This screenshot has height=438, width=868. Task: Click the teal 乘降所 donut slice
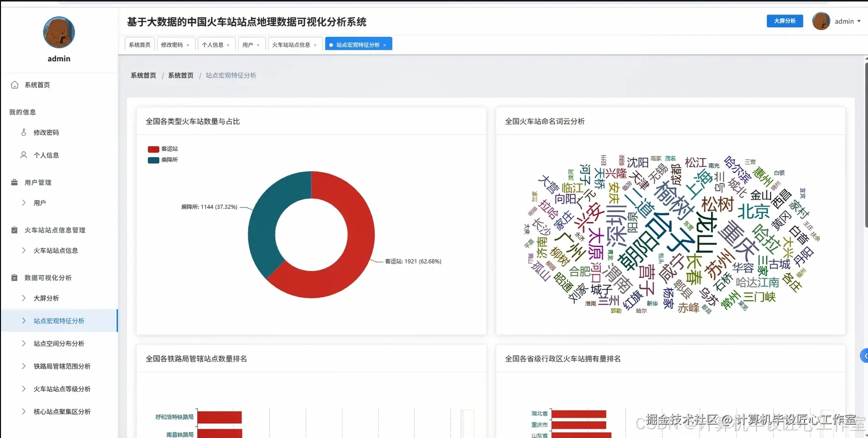point(265,218)
